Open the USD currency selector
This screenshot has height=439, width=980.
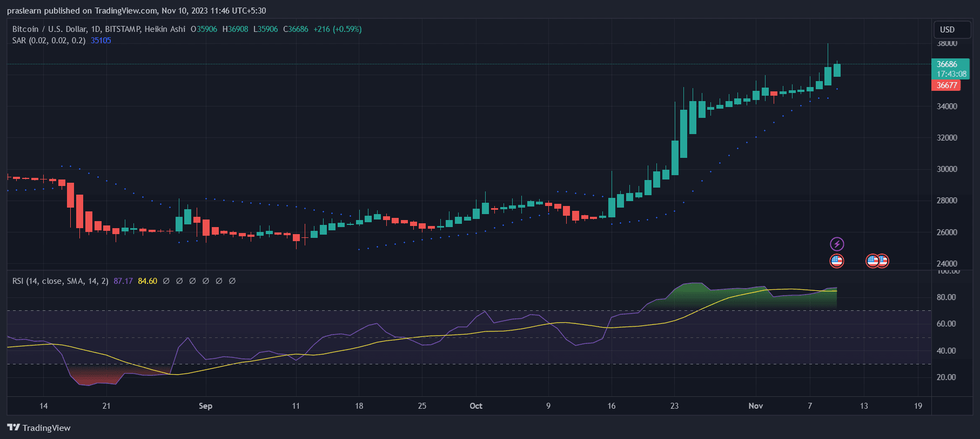point(947,30)
